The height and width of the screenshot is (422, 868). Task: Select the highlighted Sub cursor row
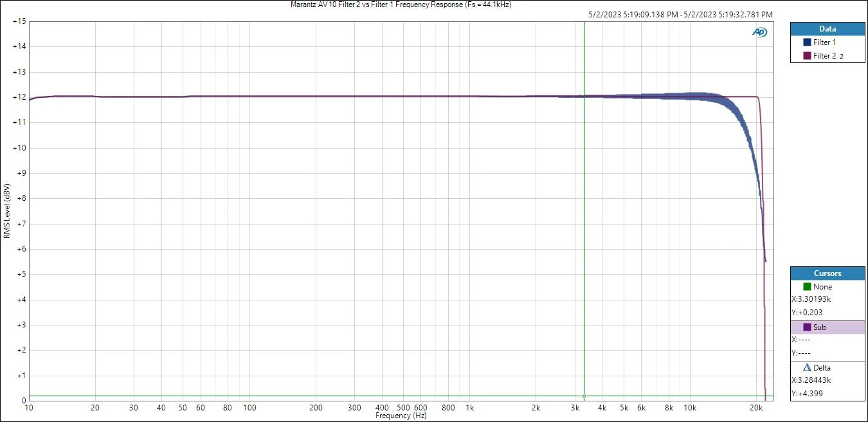tap(827, 327)
